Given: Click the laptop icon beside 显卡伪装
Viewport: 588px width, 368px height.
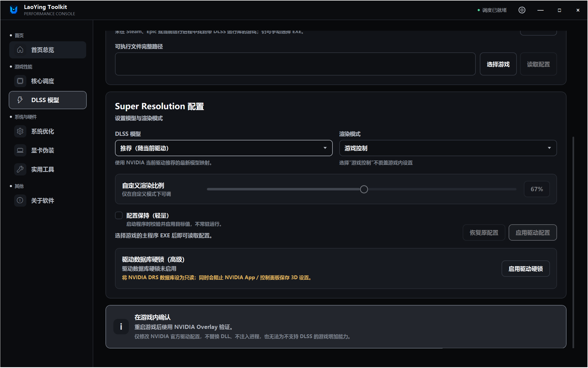Looking at the screenshot, I should click(20, 150).
